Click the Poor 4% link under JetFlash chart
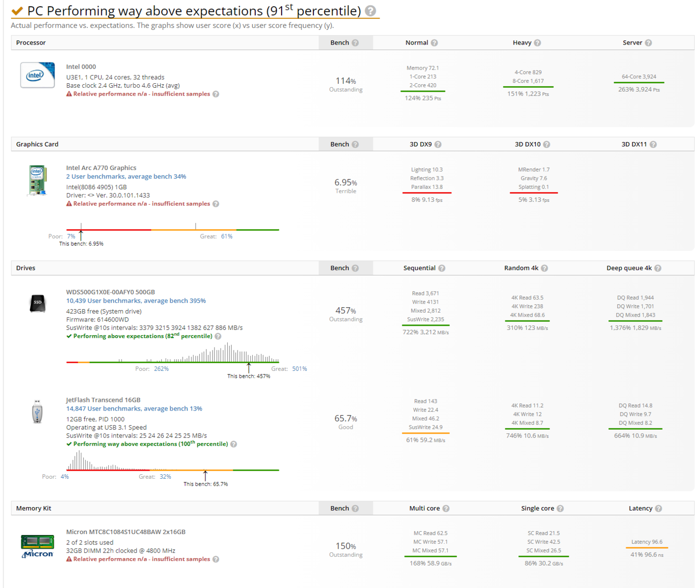Image resolution: width=700 pixels, height=588 pixels. pos(65,477)
